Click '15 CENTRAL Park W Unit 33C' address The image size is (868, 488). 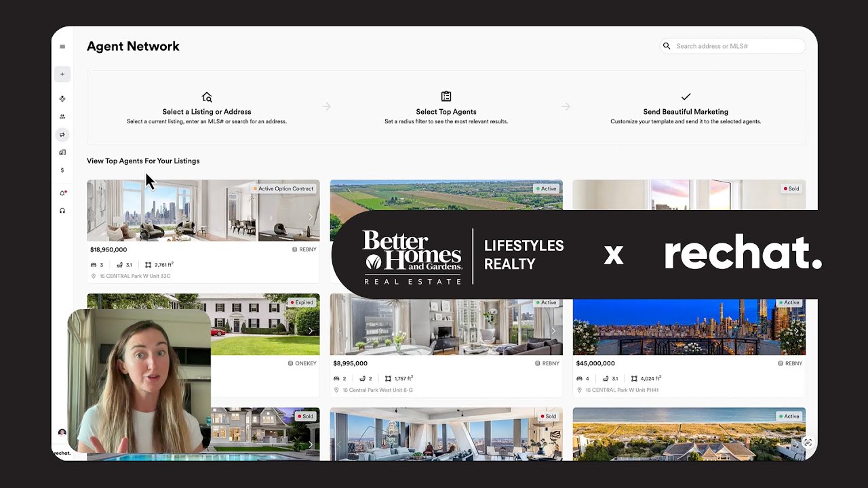tap(135, 277)
